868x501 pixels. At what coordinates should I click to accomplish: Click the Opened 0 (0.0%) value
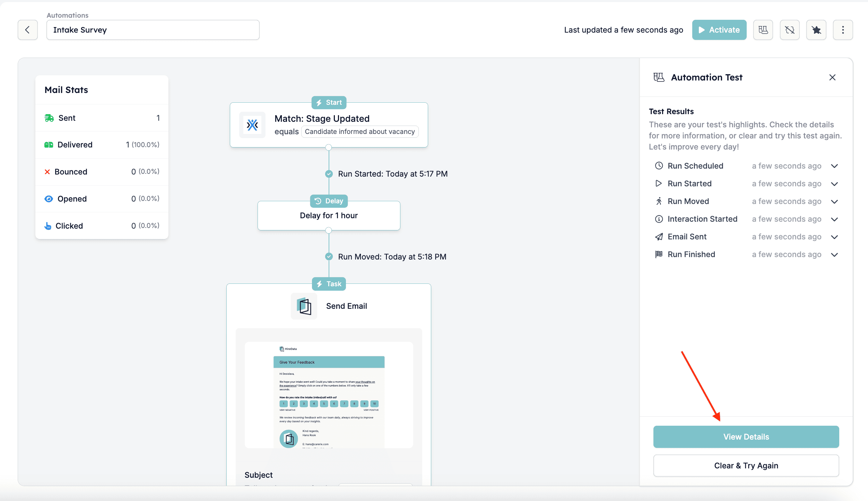145,199
